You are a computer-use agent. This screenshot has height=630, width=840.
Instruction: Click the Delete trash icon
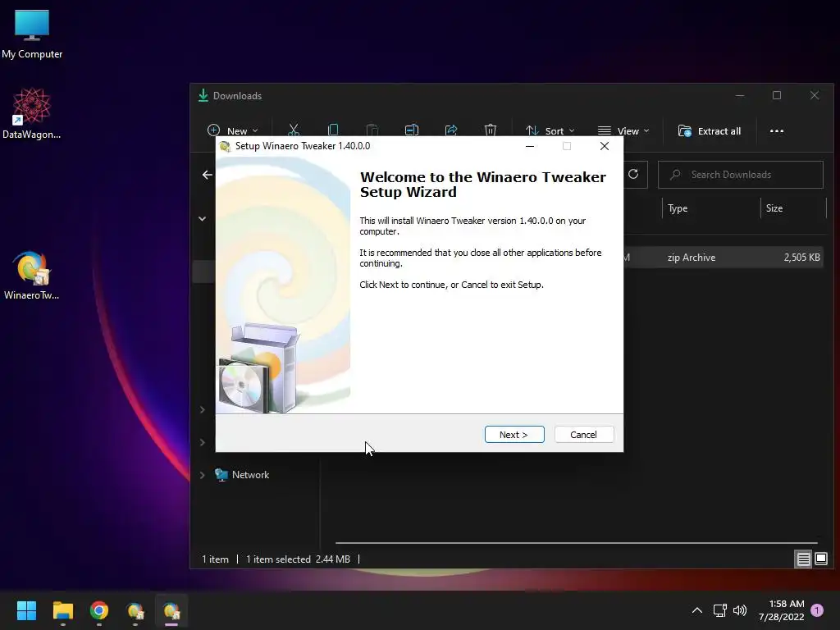491,130
